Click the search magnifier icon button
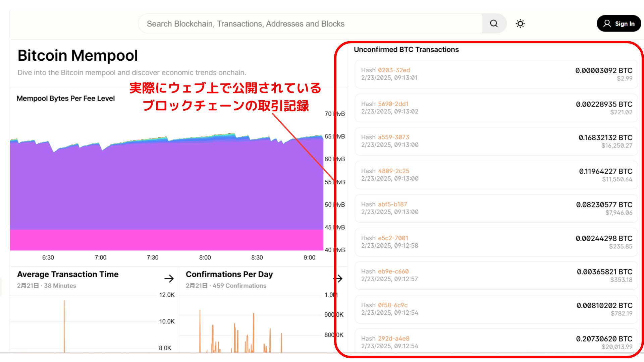Screen dimensions: 644x362 point(494,23)
